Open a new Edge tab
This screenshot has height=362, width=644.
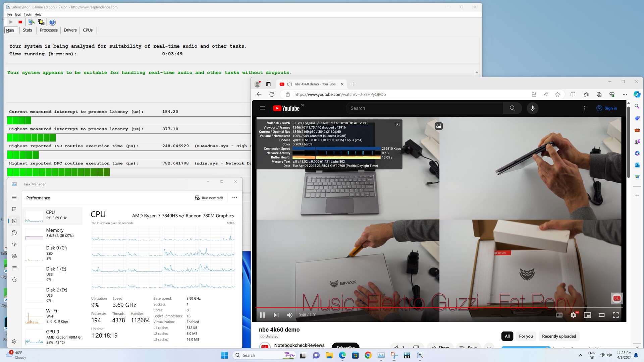tap(353, 84)
